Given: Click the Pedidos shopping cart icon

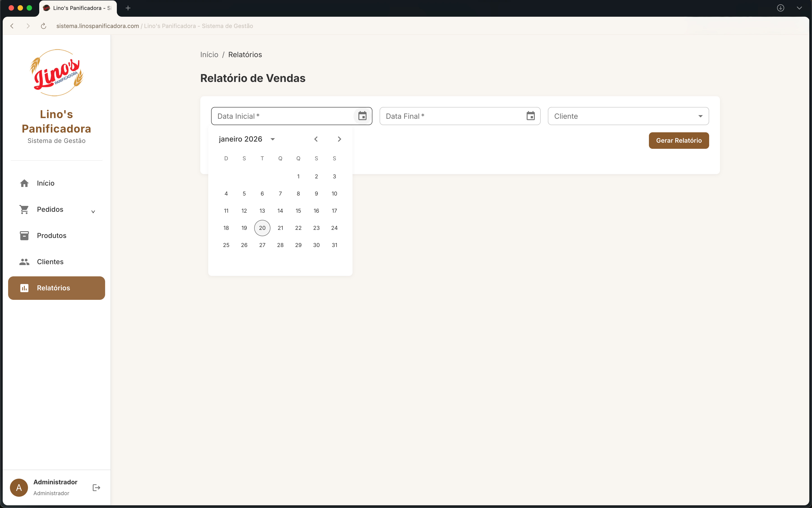Looking at the screenshot, I should pyautogui.click(x=24, y=209).
